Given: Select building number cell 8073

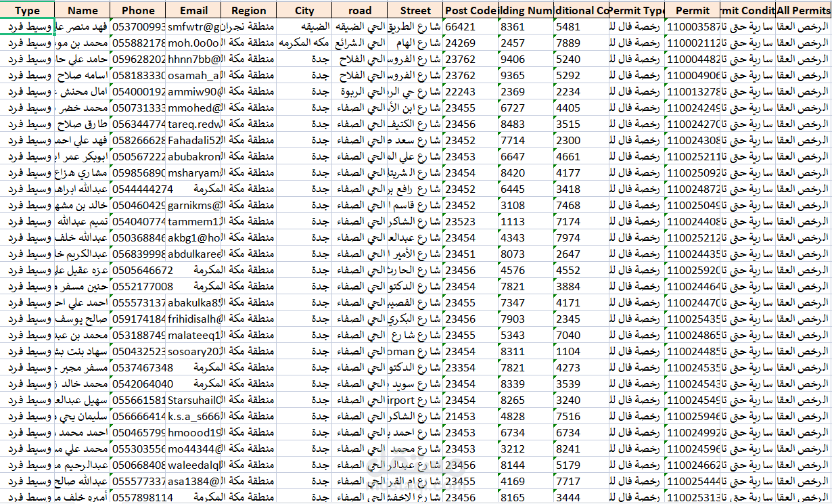Looking at the screenshot, I should [526, 254].
